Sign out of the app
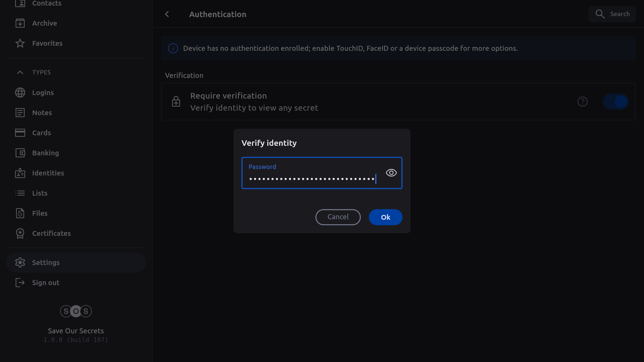 (x=46, y=283)
